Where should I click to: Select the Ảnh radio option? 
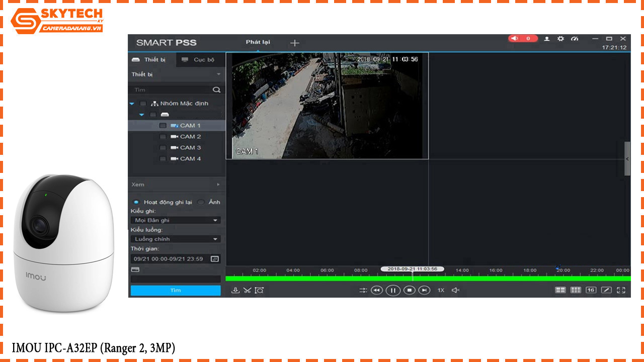point(201,202)
